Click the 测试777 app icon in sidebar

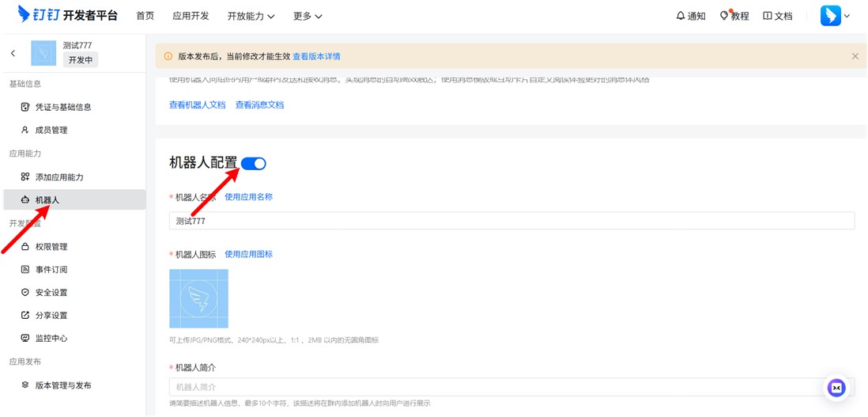tap(43, 53)
